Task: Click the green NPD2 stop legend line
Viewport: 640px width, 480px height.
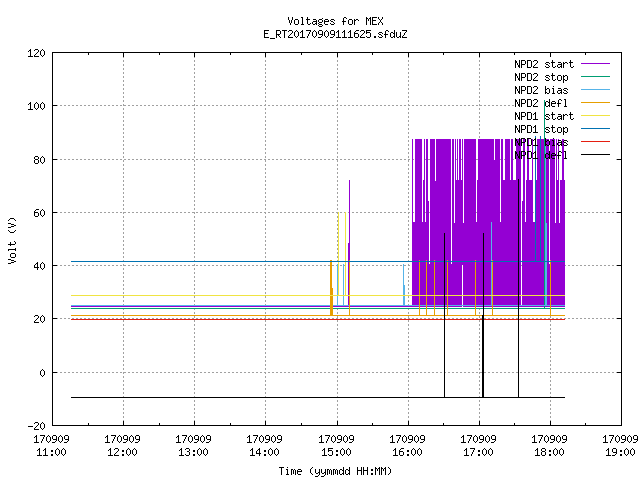Action: 595,77
